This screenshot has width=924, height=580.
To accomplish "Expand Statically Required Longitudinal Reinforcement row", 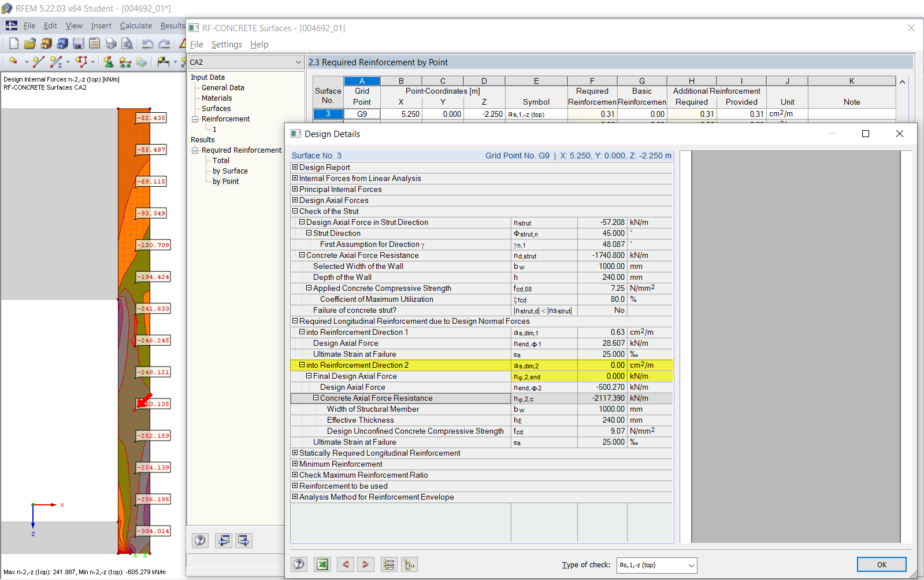I will (x=295, y=453).
